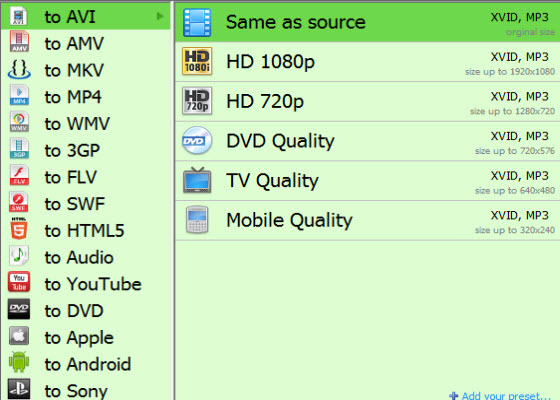Click the mobile phone preset icon
The height and width of the screenshot is (400, 560).
[197, 220]
